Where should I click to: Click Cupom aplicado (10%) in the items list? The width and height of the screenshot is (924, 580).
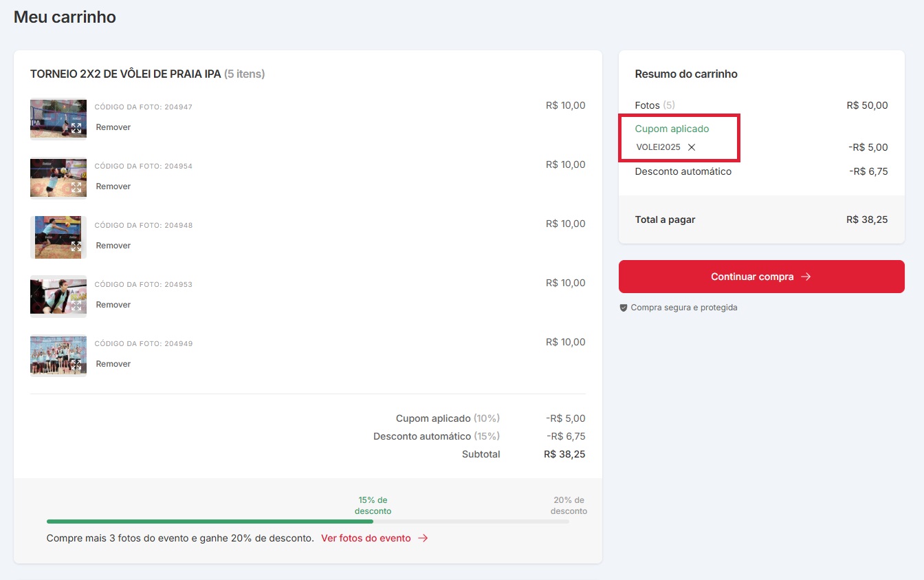click(x=448, y=418)
